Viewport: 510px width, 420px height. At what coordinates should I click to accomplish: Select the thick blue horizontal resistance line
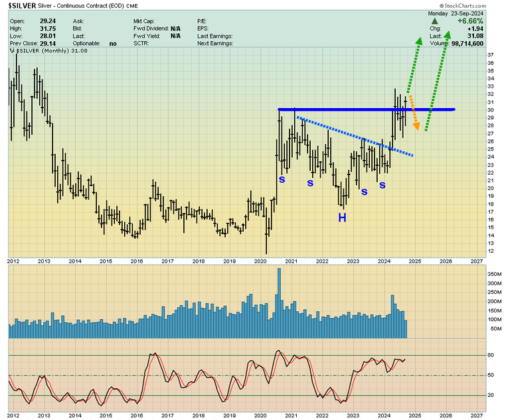(367, 109)
